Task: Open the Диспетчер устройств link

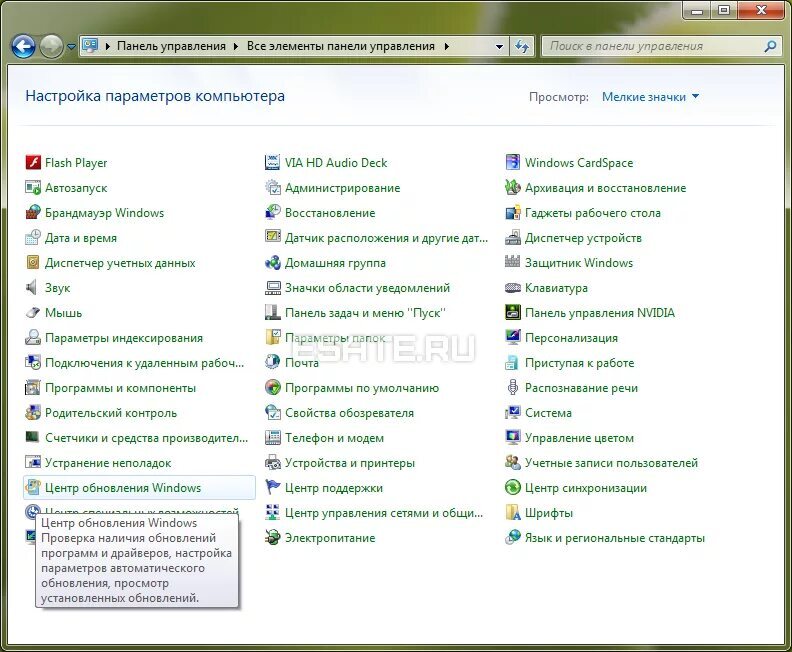Action: [583, 238]
